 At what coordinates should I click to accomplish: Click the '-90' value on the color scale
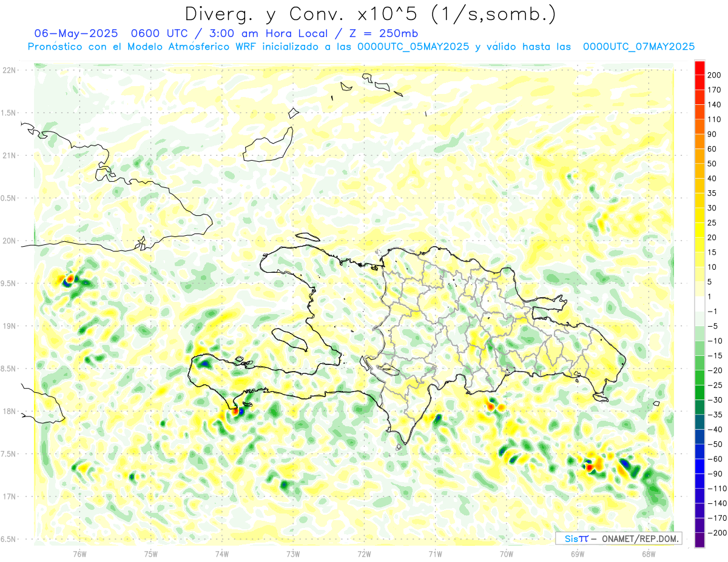(x=715, y=473)
